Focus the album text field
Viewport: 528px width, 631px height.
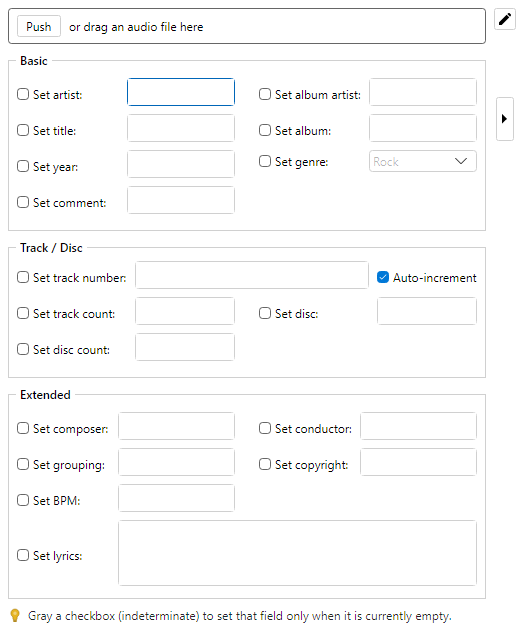click(x=423, y=128)
